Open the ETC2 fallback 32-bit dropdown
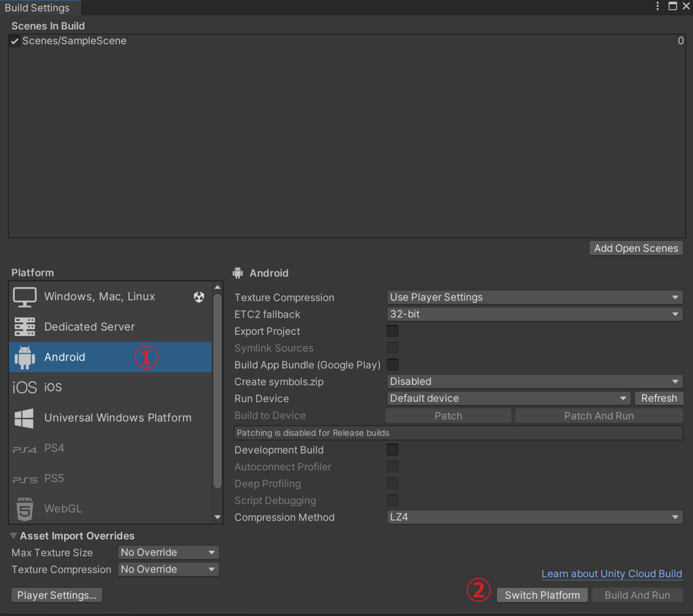This screenshot has width=693, height=616. [x=535, y=314]
